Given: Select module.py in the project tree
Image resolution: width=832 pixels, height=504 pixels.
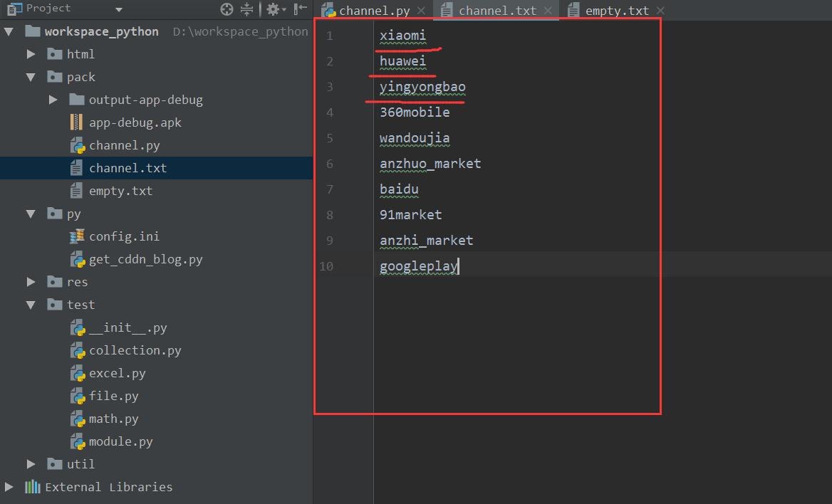Looking at the screenshot, I should (x=120, y=442).
